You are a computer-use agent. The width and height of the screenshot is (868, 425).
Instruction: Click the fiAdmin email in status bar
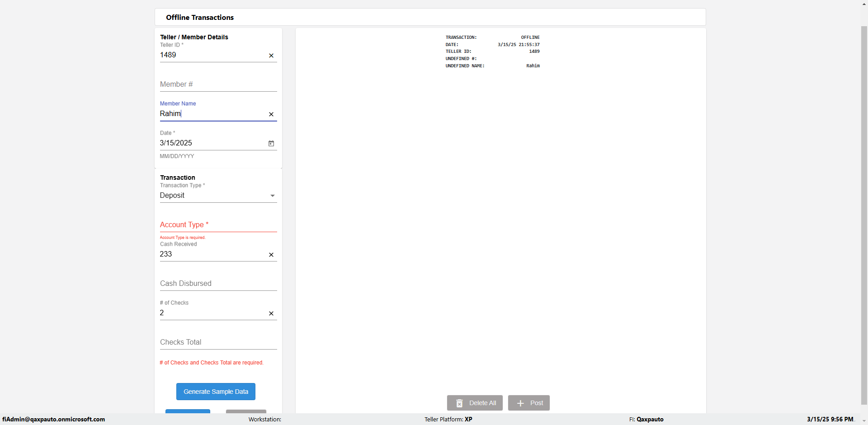tap(54, 419)
